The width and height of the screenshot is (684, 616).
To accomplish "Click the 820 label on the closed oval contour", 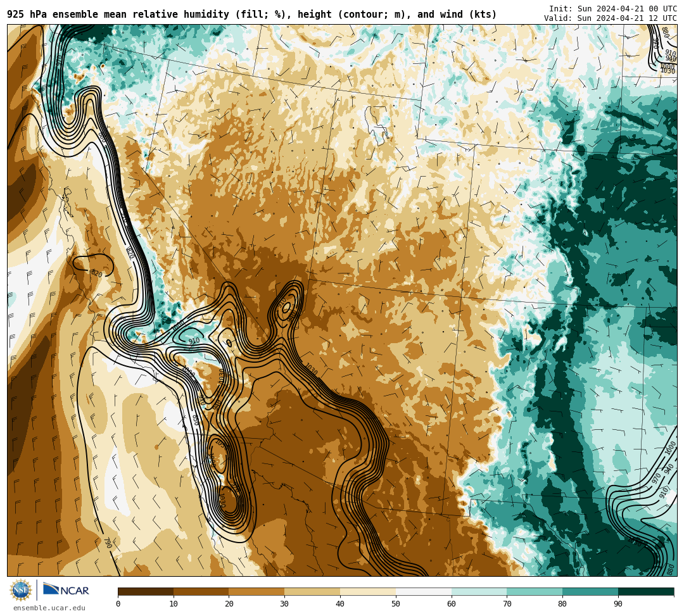I will pyautogui.click(x=96, y=273).
